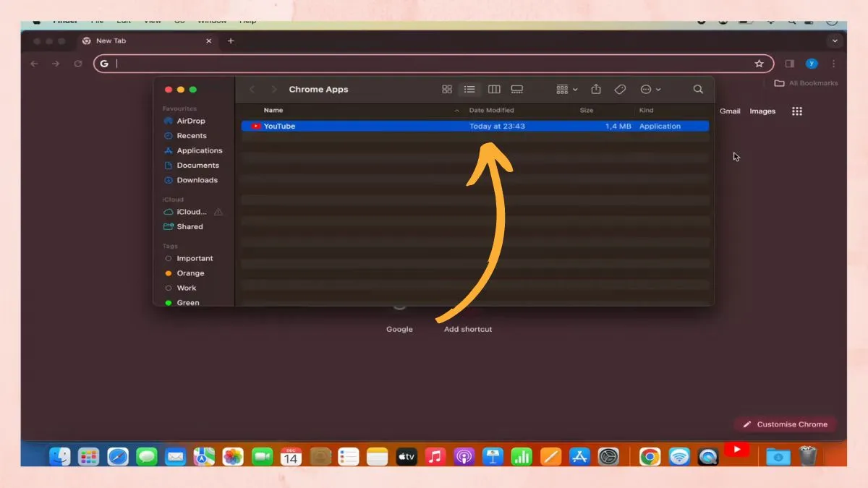The width and height of the screenshot is (868, 488).
Task: Switch Finder to icon view
Action: (x=447, y=89)
